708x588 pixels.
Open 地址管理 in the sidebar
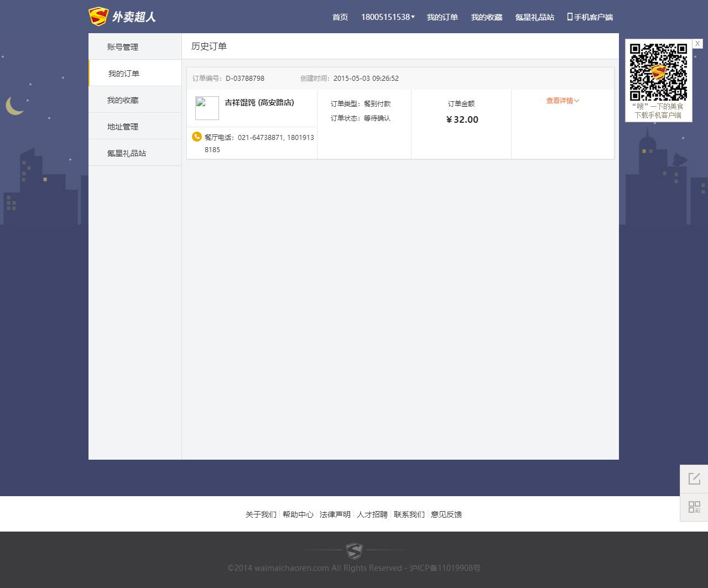point(123,127)
